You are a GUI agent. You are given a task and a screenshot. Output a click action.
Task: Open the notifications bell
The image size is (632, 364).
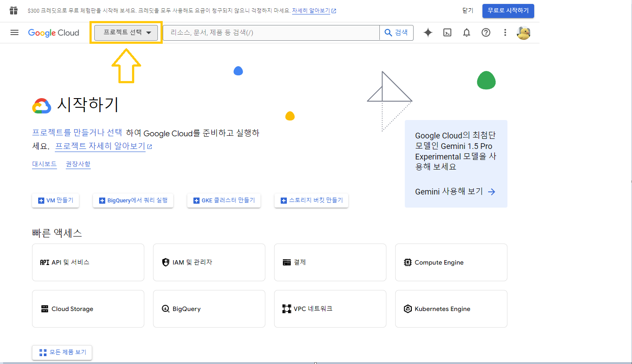pos(467,32)
